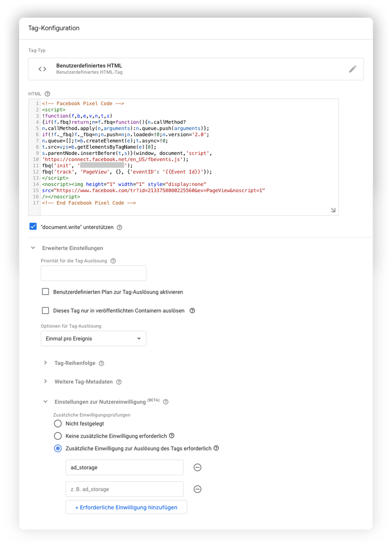Open help icon for Priorität für die Tag-Auslösung

point(113,261)
